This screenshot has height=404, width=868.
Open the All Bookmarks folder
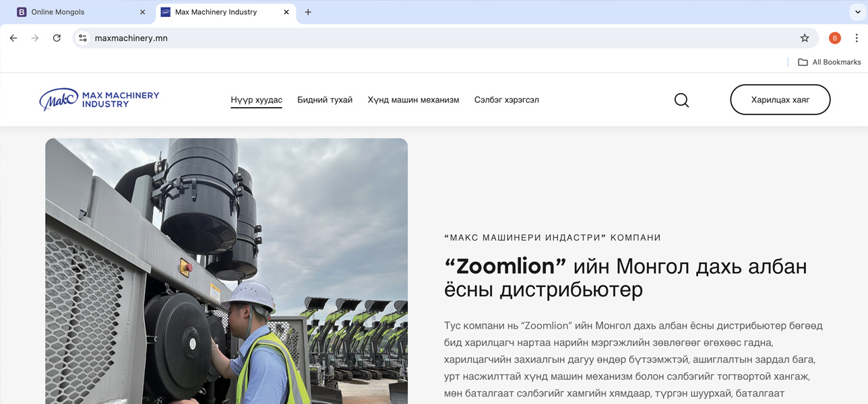click(830, 62)
